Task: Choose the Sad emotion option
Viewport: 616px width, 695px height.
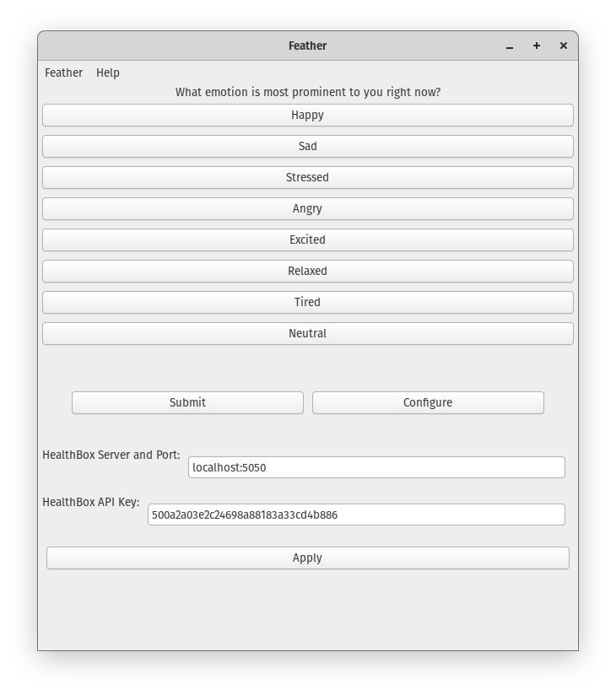Action: (x=307, y=147)
